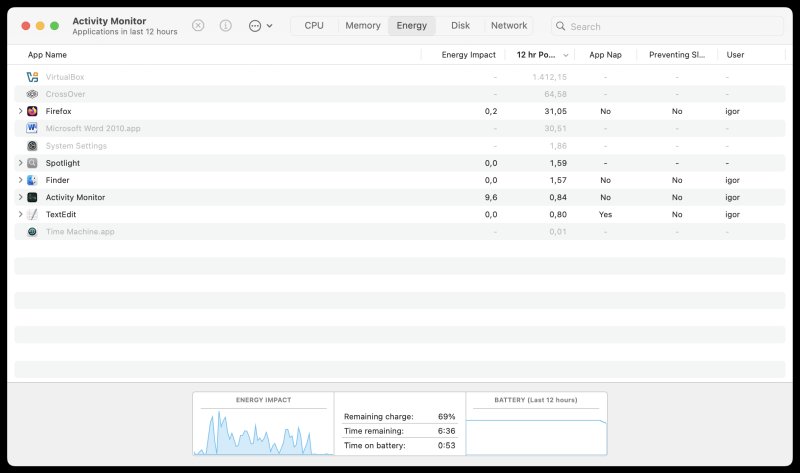Expand the Firefox process row

click(x=20, y=111)
